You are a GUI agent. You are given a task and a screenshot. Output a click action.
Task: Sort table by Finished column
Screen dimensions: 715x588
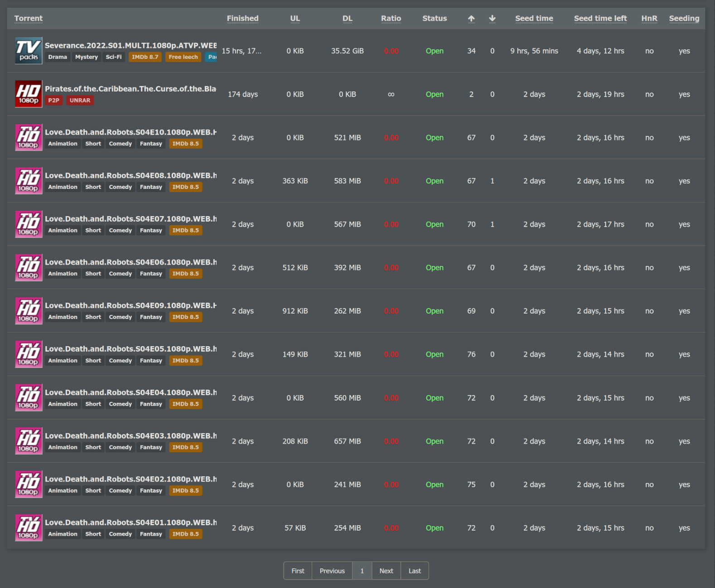click(x=242, y=19)
